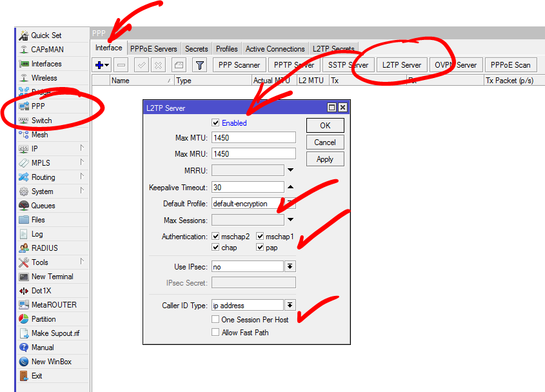545x392 pixels.
Task: Click the PPP Scanner button
Action: 239,65
